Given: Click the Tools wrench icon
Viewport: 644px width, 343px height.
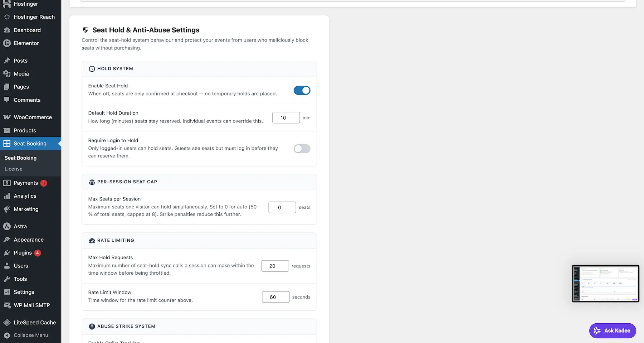Looking at the screenshot, I should [7, 279].
